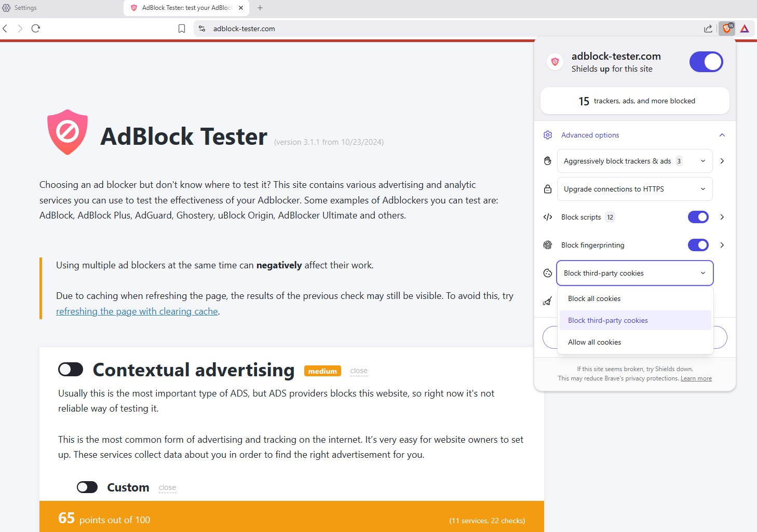Click the AdBlock Tester shield logo
757x532 pixels.
[x=67, y=132]
